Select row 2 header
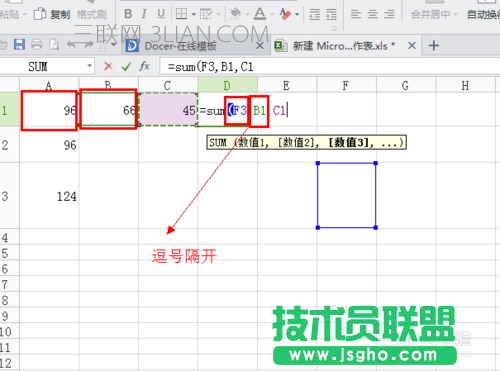This screenshot has height=371, width=500. coord(9,145)
